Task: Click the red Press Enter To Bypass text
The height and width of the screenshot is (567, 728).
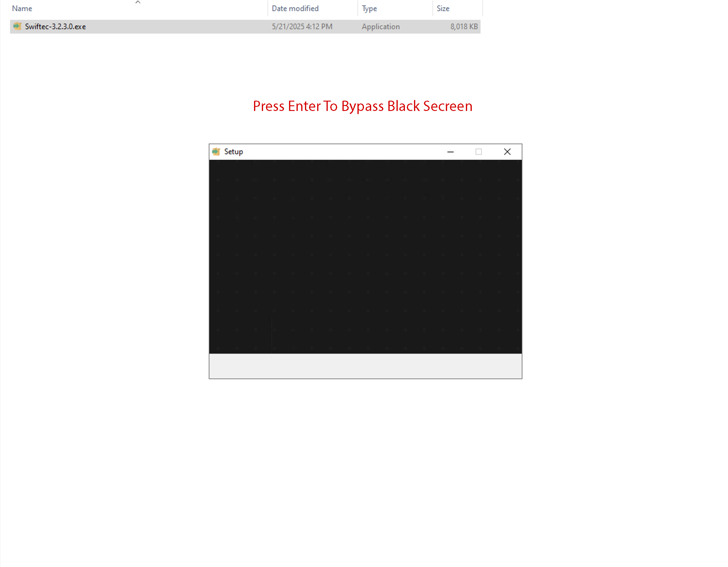Action: pos(363,106)
